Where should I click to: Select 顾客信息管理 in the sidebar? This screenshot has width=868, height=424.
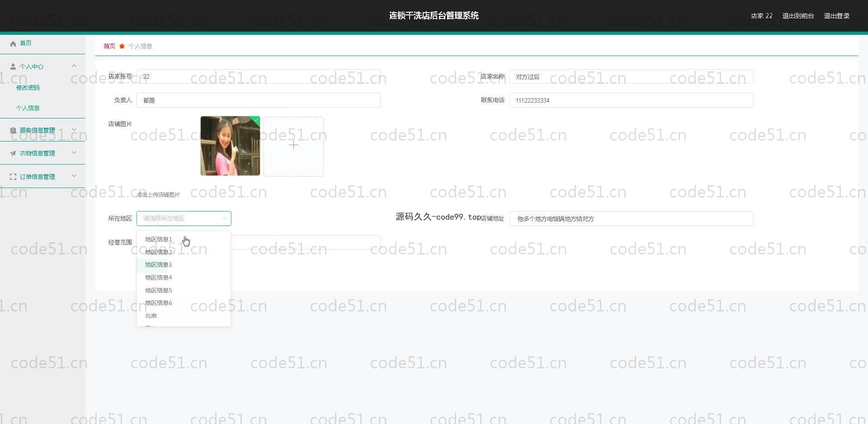38,130
